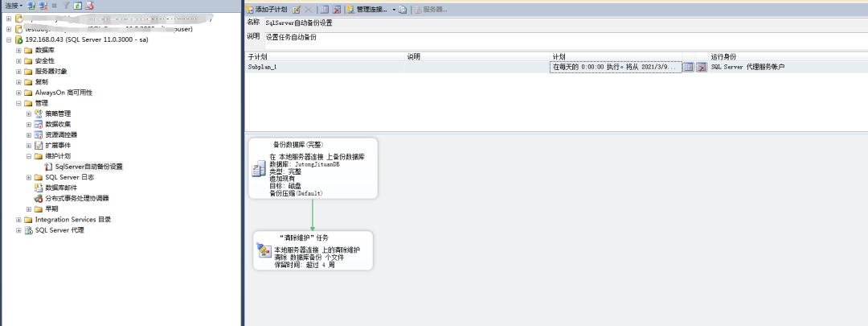This screenshot has height=326, width=868.
Task: Expand the 早期 folder
Action: [x=29, y=209]
